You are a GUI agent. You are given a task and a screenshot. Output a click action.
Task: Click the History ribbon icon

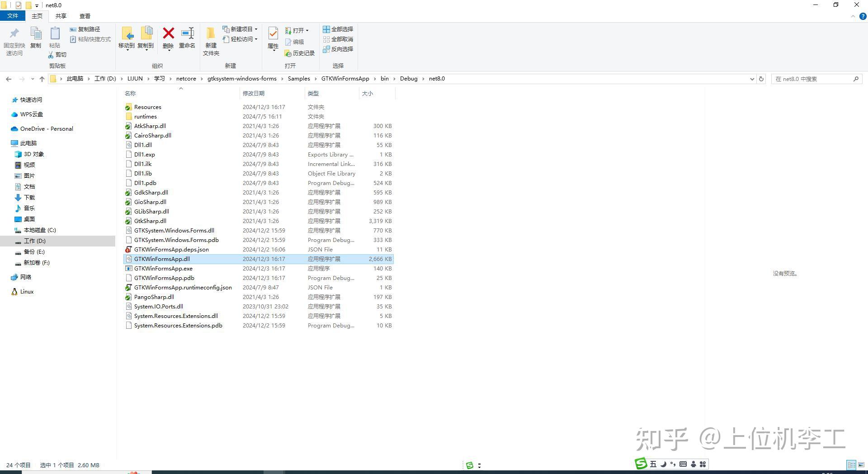pos(300,53)
